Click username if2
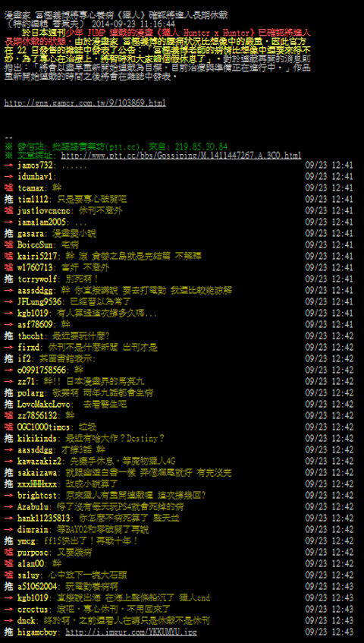The image size is (364, 643). (x=24, y=359)
